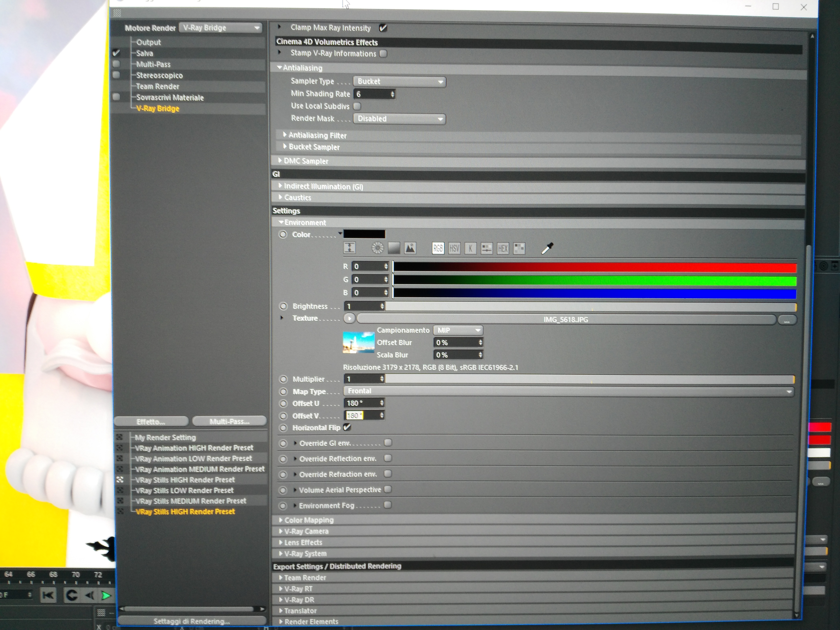The image size is (840, 630).
Task: Pick a color with the eyedropper
Action: click(x=547, y=249)
